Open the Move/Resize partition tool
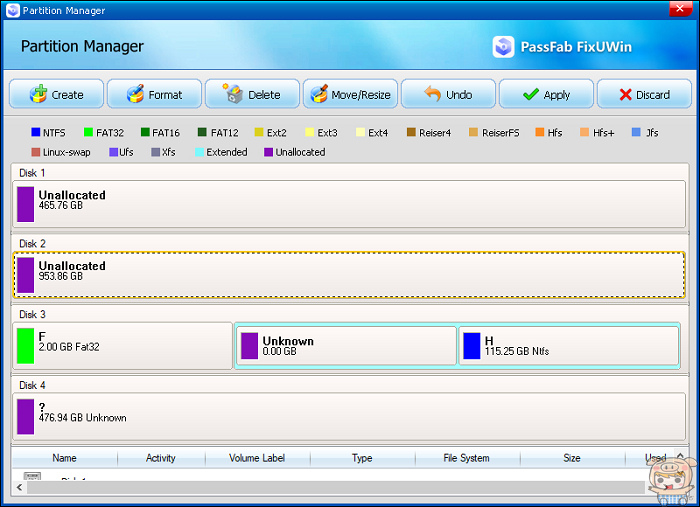 [320, 95]
